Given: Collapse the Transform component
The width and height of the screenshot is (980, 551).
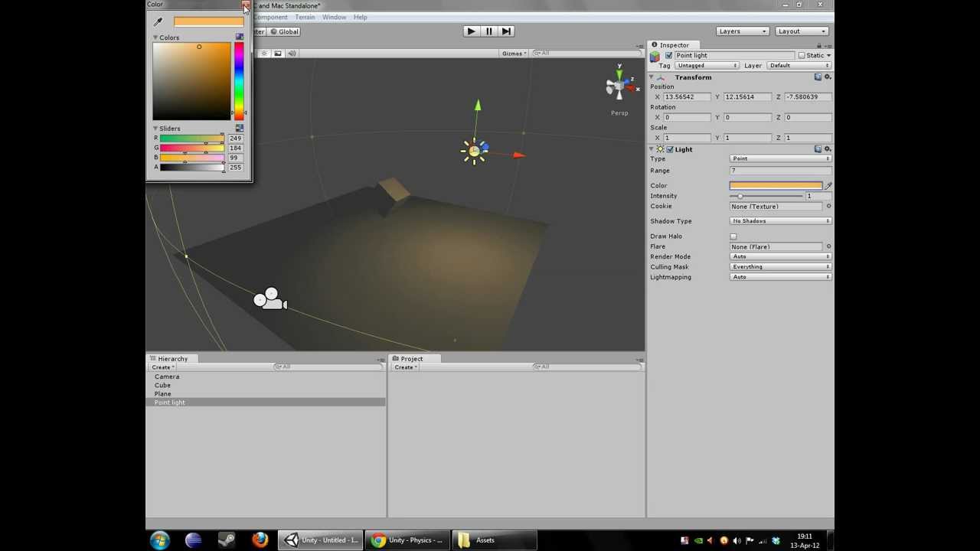Looking at the screenshot, I should coord(652,77).
